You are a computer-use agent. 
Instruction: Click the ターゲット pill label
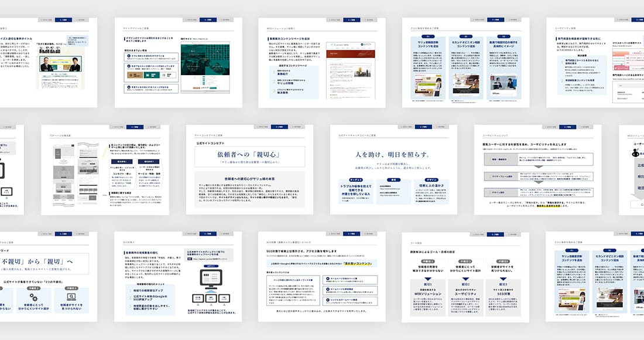tap(356, 180)
